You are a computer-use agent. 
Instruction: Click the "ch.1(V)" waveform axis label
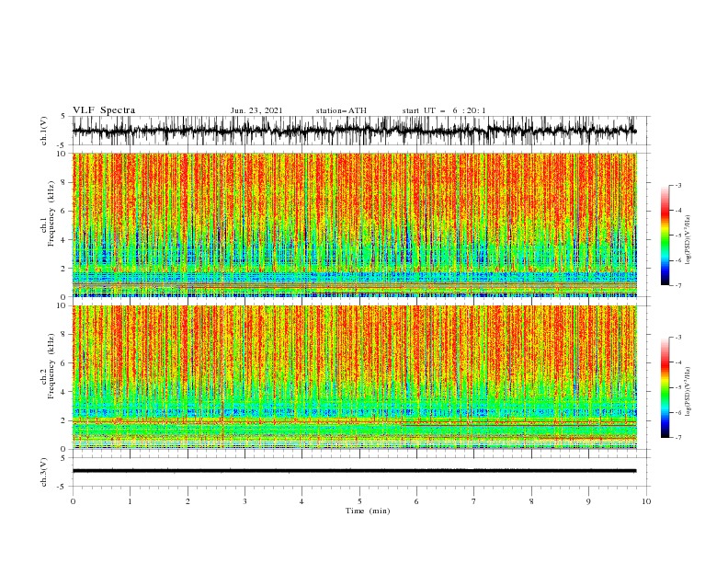44,131
